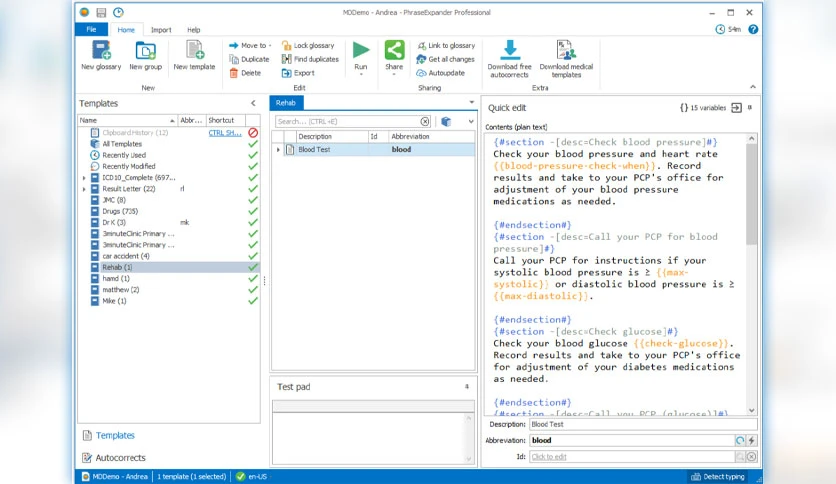This screenshot has width=836, height=484.
Task: Open the Help ribbon tab
Action: pos(194,30)
